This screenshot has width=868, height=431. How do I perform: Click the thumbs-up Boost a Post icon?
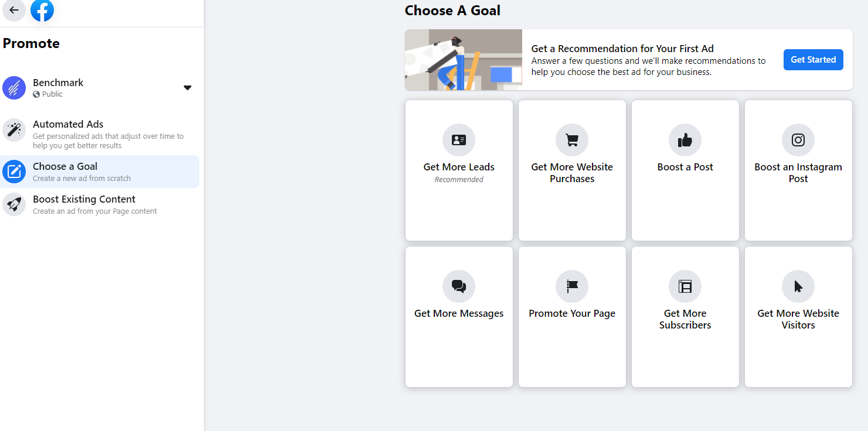(x=685, y=140)
